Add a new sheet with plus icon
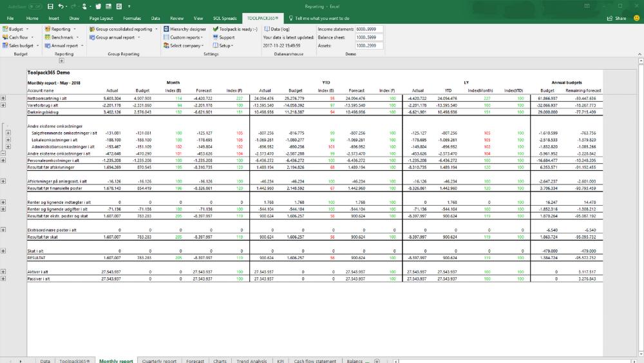 (x=377, y=360)
